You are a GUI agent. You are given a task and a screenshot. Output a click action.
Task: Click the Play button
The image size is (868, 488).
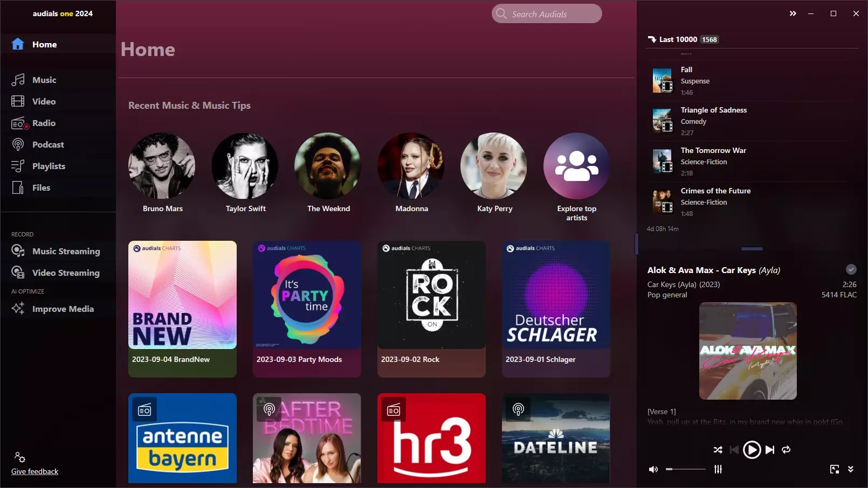point(752,449)
